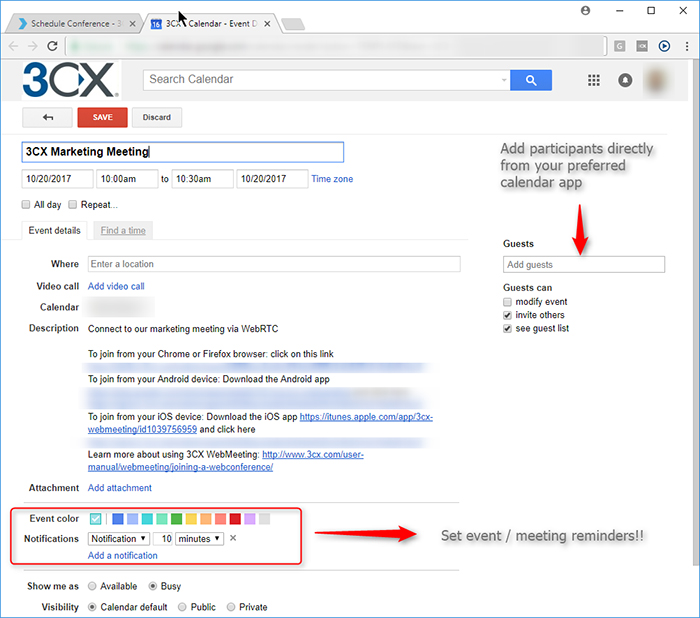This screenshot has height=618, width=700.
Task: Choose the red event color
Action: click(x=235, y=518)
